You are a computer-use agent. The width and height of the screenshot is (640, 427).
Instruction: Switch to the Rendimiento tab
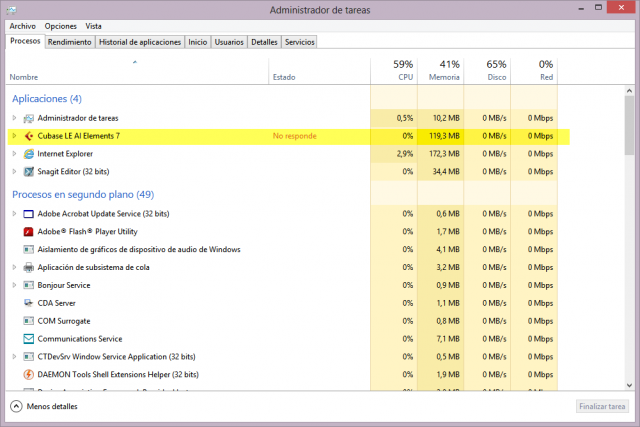[69, 42]
